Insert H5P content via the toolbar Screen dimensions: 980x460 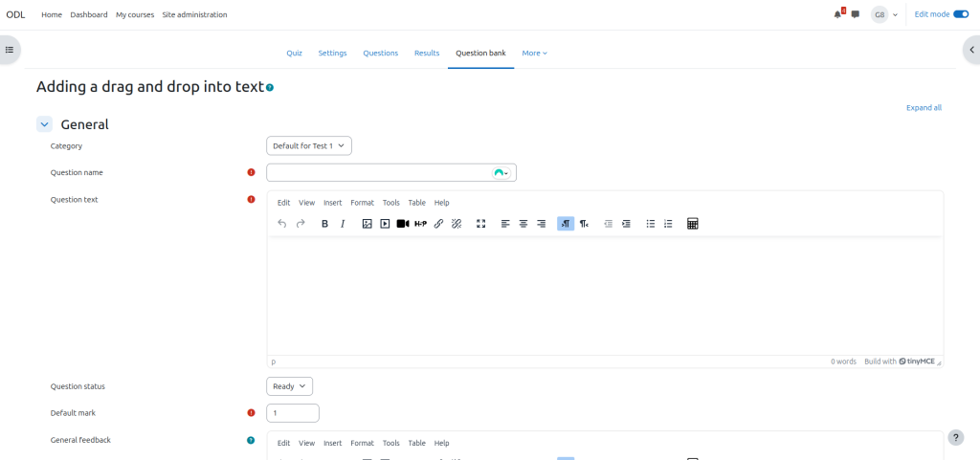tap(420, 224)
